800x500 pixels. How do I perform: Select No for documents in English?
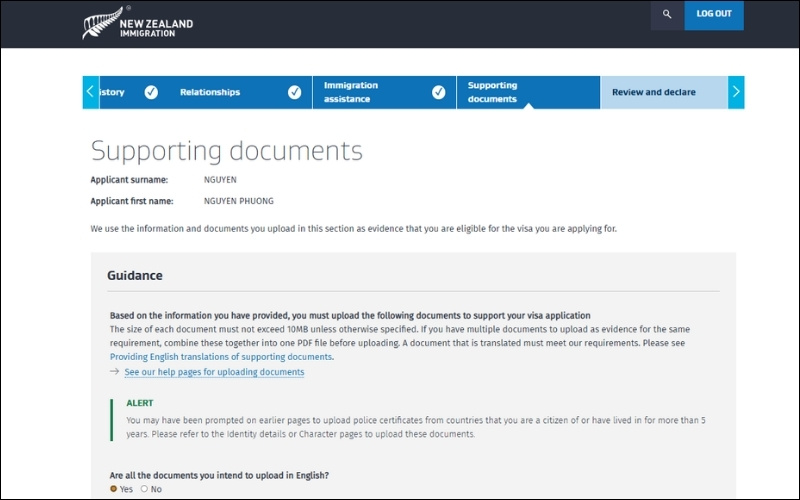coord(144,489)
